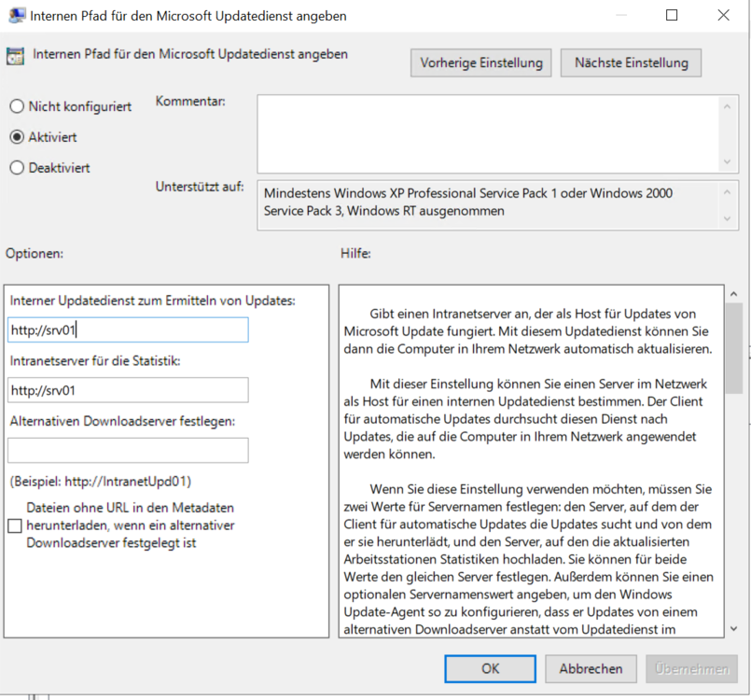751x700 pixels.
Task: Click the policy setting icon beside the heading
Action: click(16, 55)
